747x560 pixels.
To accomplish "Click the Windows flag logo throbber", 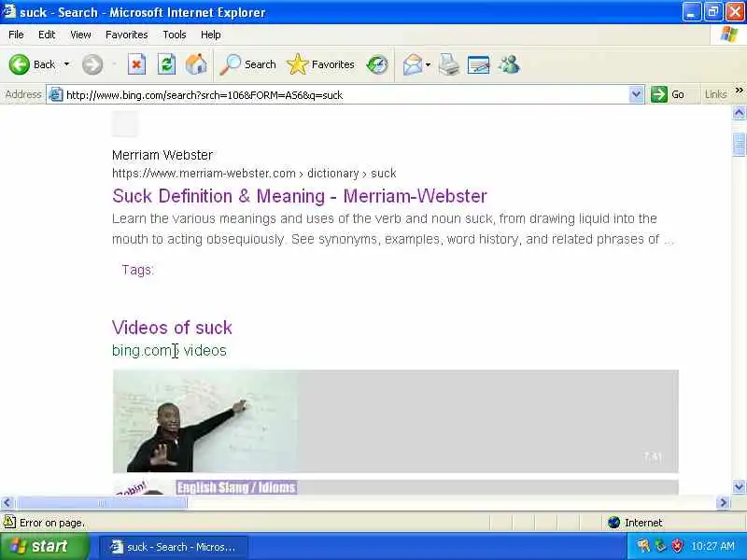I will pyautogui.click(x=729, y=35).
